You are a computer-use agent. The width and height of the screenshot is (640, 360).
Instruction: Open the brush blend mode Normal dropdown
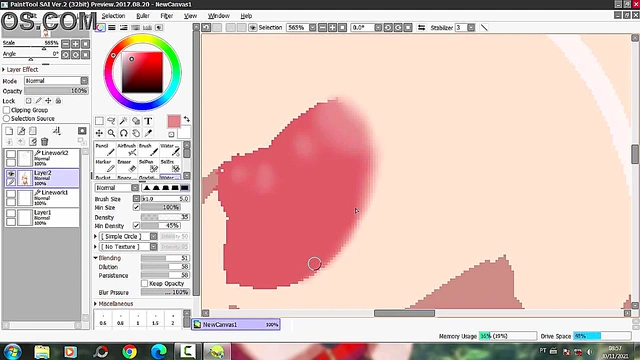(117, 188)
